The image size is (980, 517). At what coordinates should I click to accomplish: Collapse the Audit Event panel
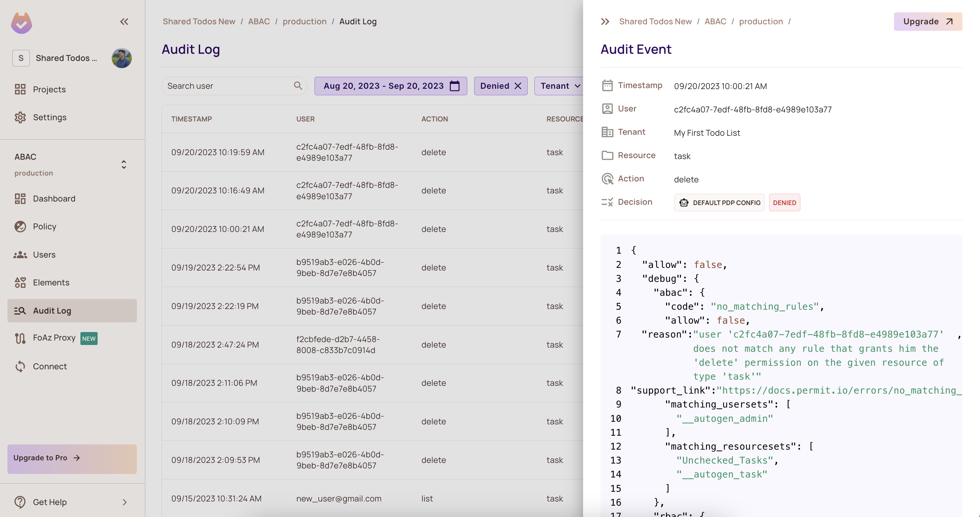pyautogui.click(x=605, y=22)
